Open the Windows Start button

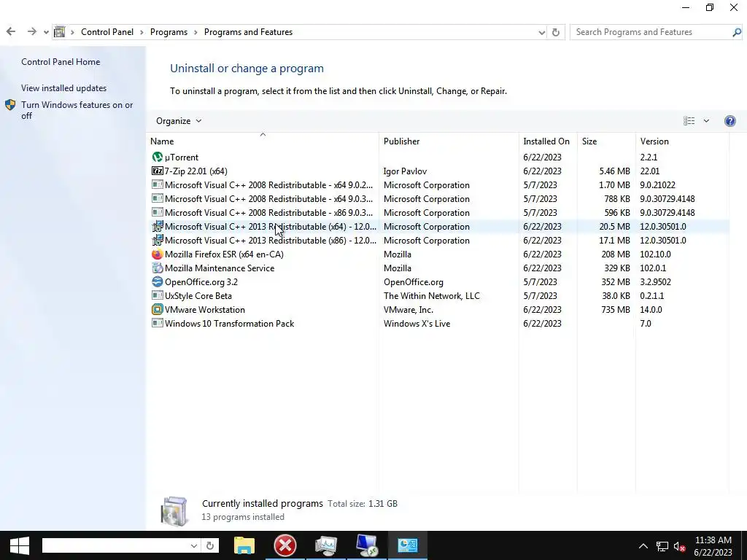pyautogui.click(x=20, y=545)
